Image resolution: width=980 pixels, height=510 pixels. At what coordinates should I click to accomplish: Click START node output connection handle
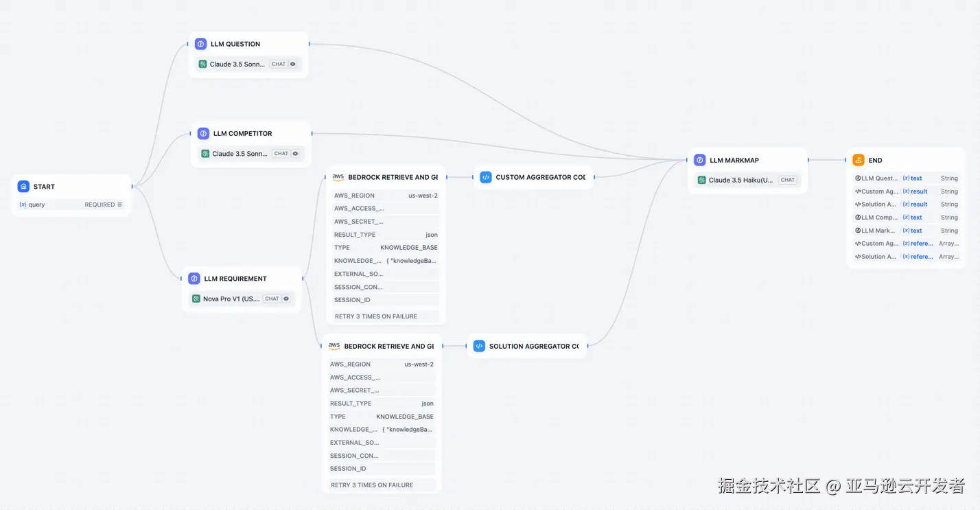click(132, 186)
